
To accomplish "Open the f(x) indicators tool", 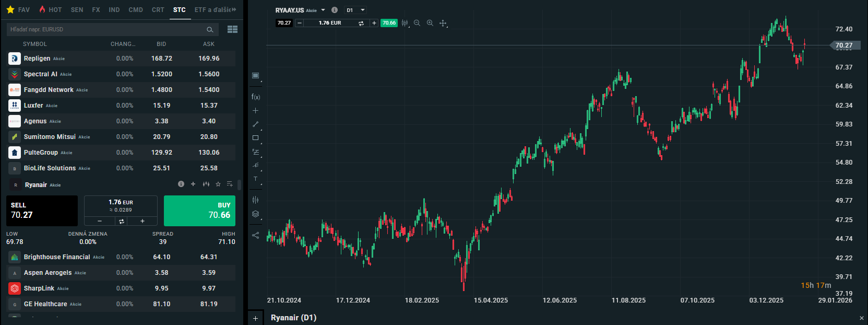I will coord(255,97).
